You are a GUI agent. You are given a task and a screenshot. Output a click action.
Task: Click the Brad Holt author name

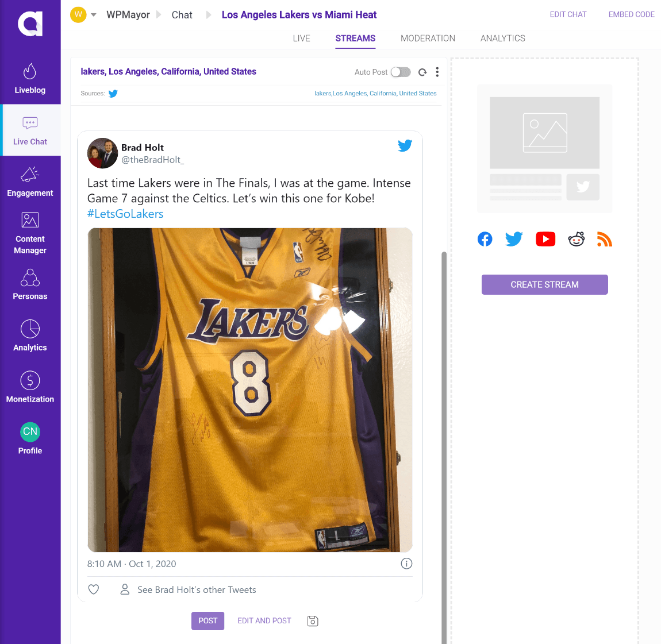click(x=143, y=148)
